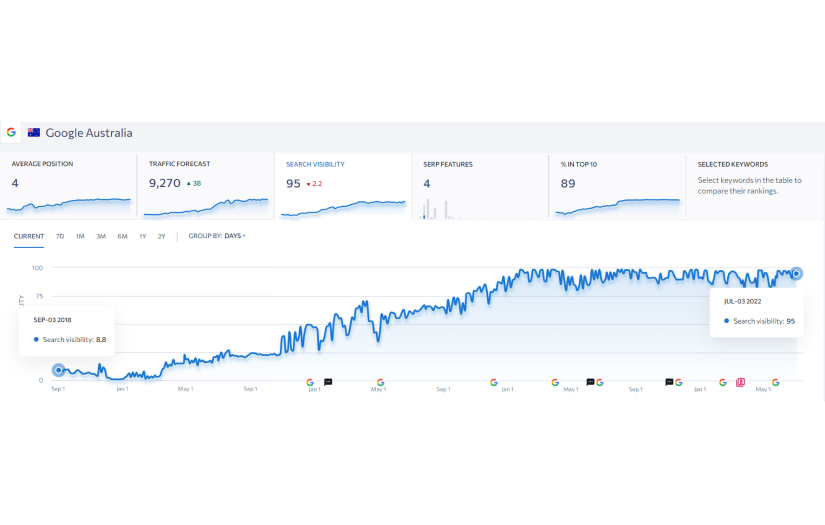The width and height of the screenshot is (825, 525).
Task: Open the third Google update marker from the left
Action: click(494, 382)
